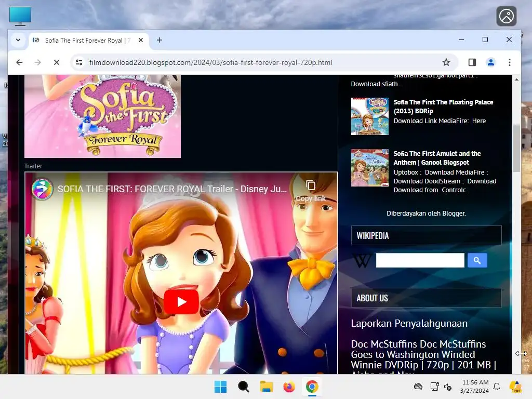Stop loading the page
532x399 pixels.
(57, 62)
